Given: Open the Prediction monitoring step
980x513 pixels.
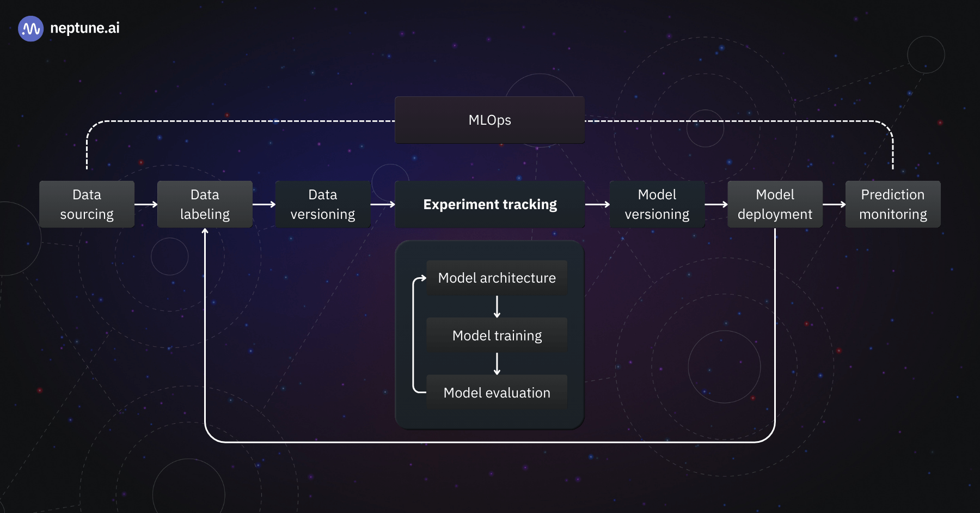Looking at the screenshot, I should (892, 204).
